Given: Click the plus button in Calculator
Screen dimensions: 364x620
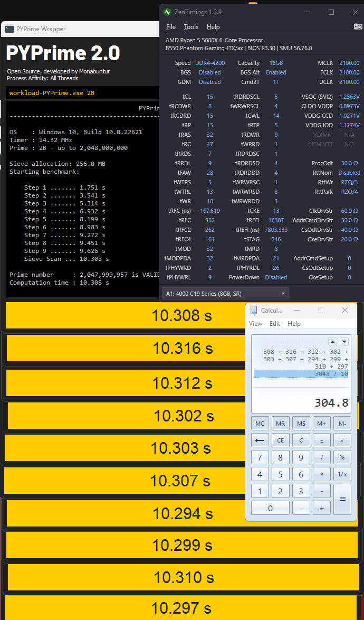Looking at the screenshot, I should [x=322, y=508].
